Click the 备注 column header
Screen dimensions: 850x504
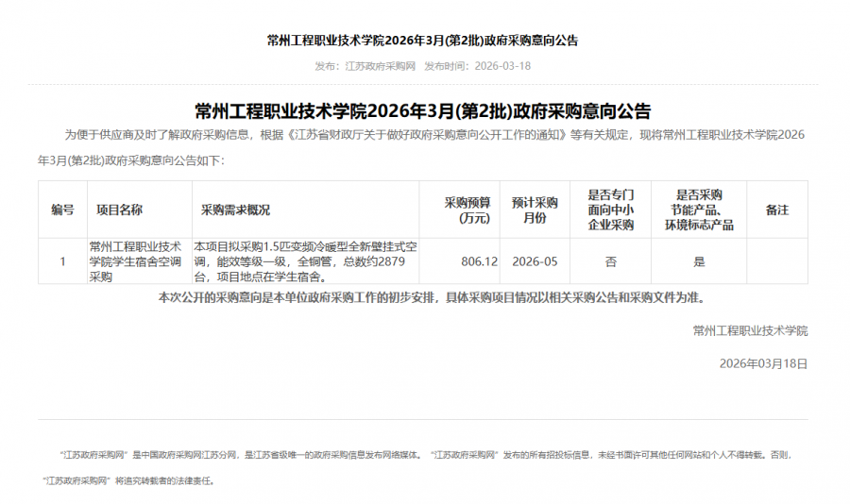tap(776, 210)
